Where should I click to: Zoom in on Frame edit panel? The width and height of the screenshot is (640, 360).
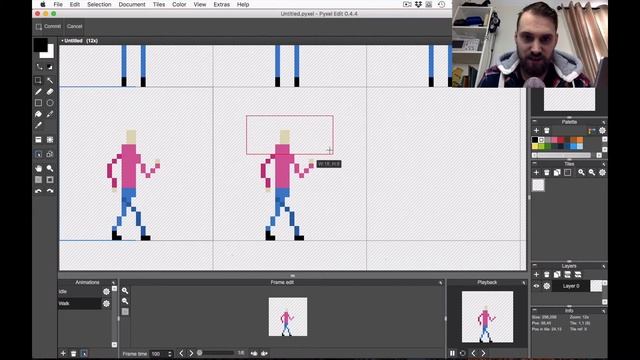(x=125, y=291)
